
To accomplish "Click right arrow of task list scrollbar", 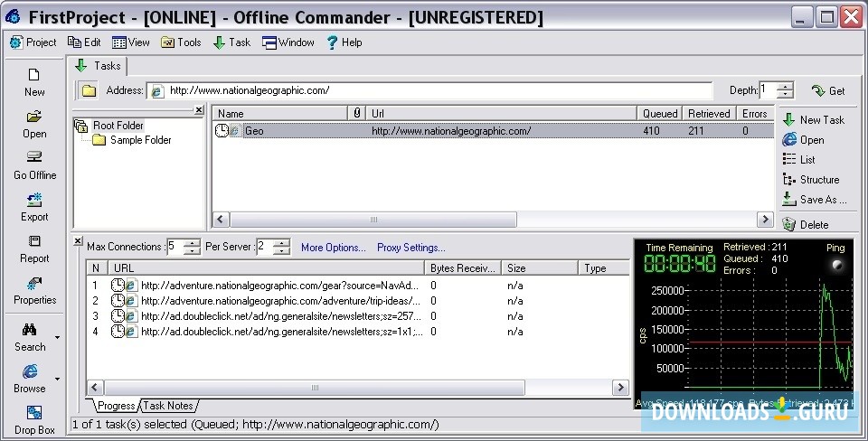I will [765, 219].
